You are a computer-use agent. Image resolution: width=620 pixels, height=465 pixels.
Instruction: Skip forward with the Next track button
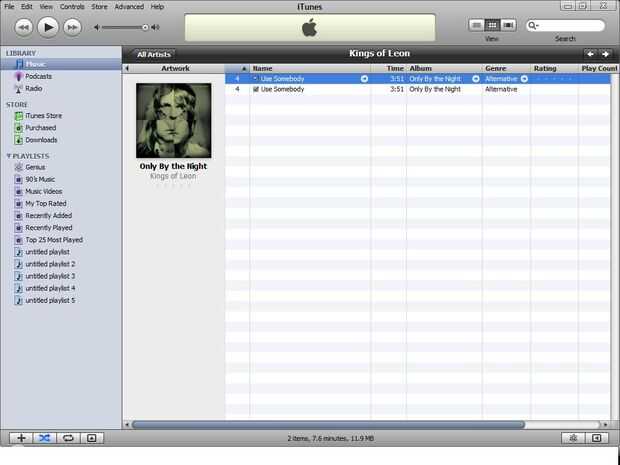pos(72,27)
